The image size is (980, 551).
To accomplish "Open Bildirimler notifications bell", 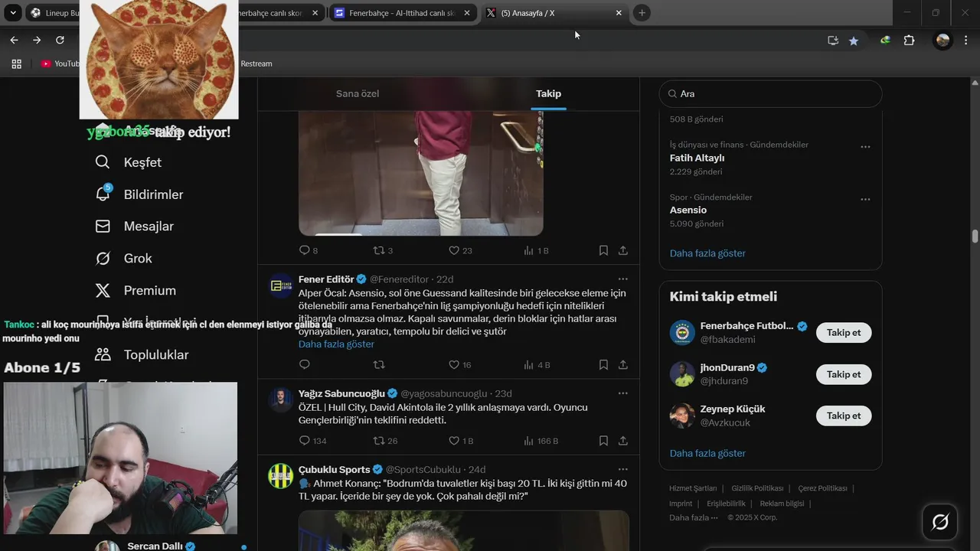I will (139, 194).
